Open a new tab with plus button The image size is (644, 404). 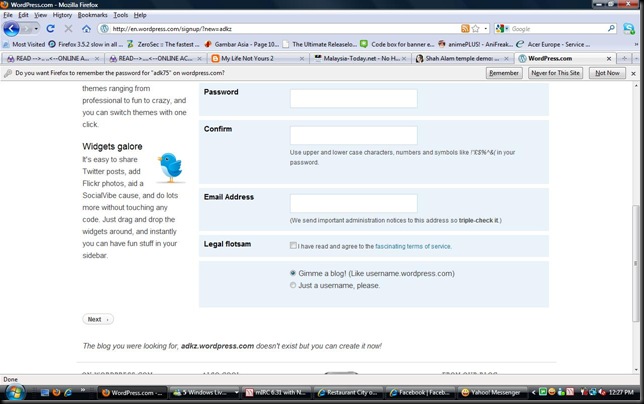pyautogui.click(x=624, y=59)
